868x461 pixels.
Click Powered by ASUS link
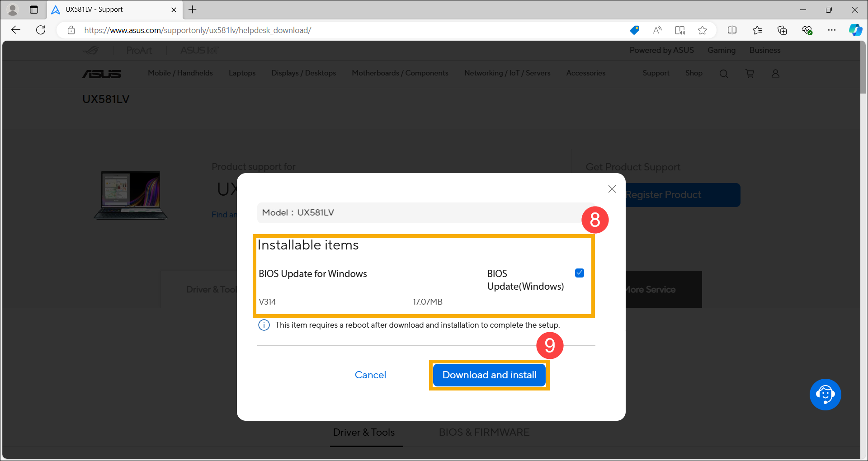pos(661,50)
